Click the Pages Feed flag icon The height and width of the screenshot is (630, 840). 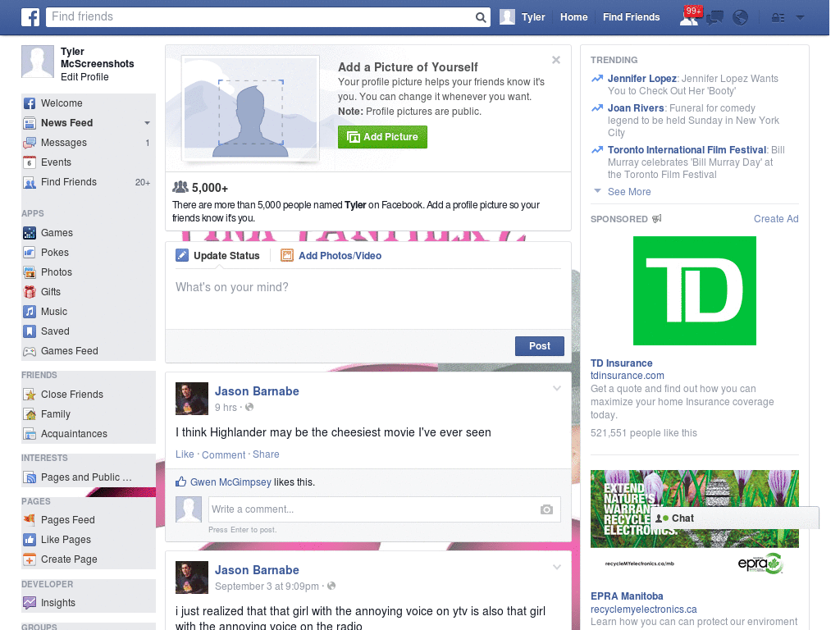[x=30, y=519]
